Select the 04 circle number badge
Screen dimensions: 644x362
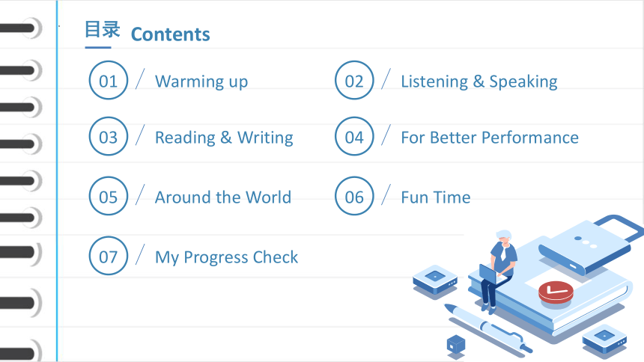click(354, 136)
